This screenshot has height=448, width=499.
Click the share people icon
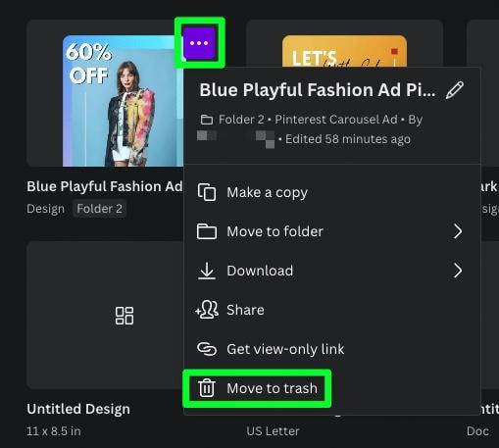point(207,310)
